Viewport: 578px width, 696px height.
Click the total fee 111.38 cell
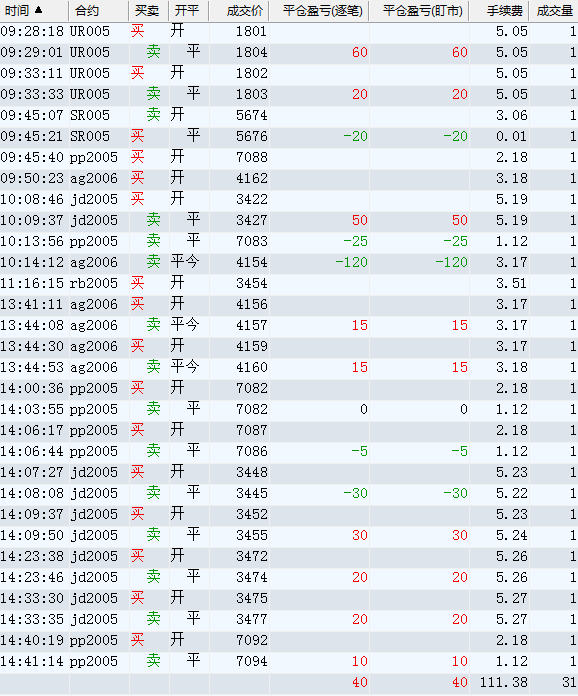504,682
